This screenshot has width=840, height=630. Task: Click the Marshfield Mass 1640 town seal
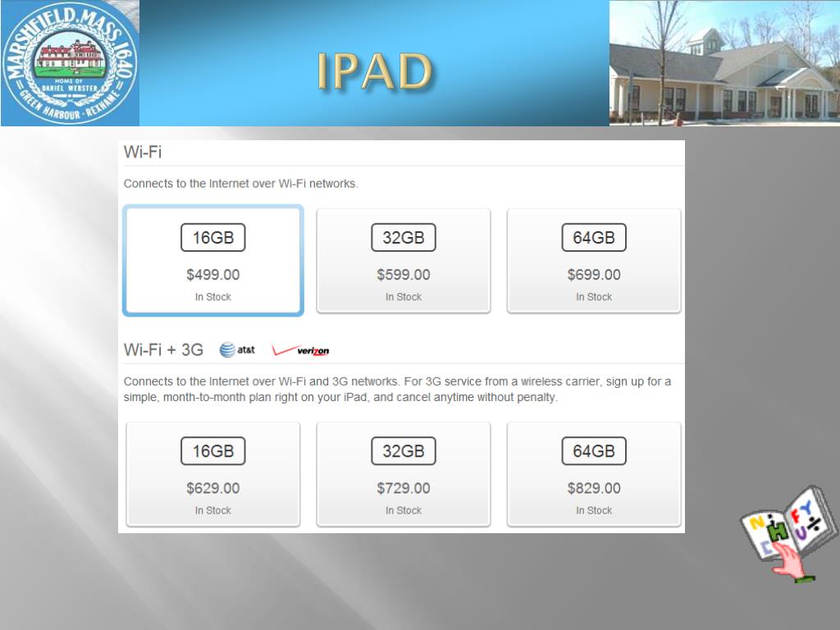coord(71,63)
